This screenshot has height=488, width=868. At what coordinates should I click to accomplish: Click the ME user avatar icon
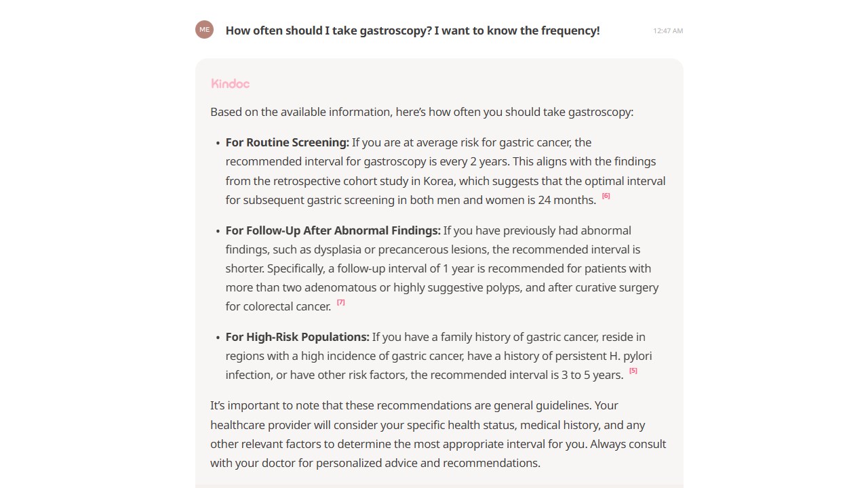(204, 30)
